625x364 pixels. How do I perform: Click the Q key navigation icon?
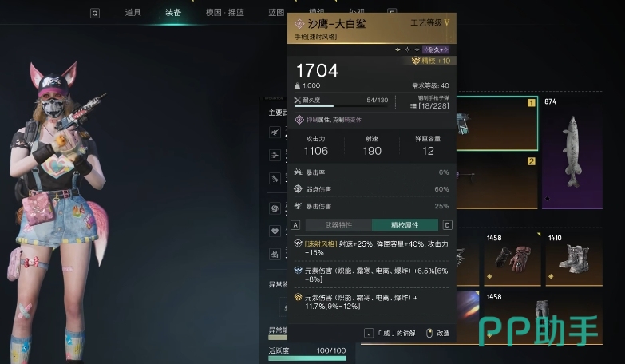[95, 13]
